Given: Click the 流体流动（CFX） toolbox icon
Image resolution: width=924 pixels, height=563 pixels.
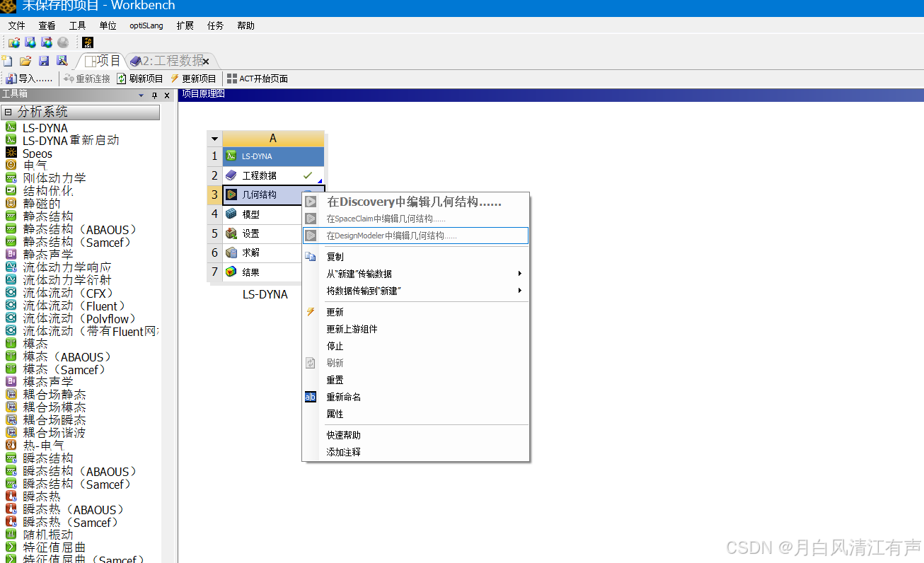Looking at the screenshot, I should (11, 293).
